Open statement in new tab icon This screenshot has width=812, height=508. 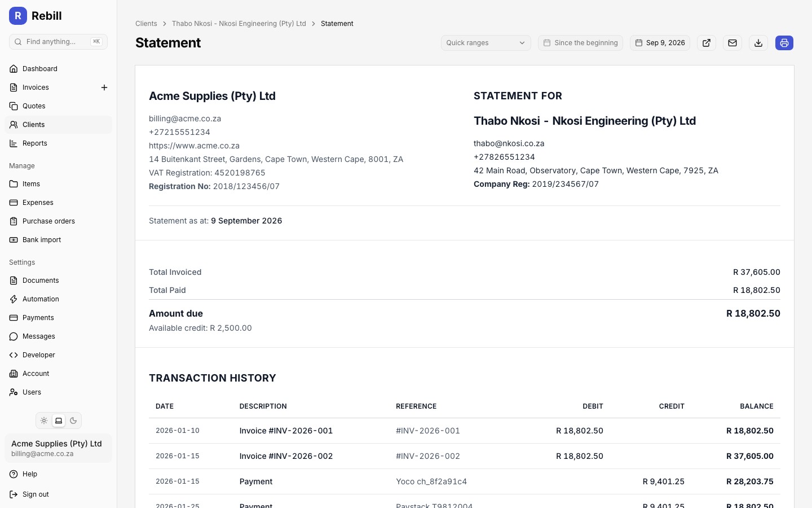pyautogui.click(x=707, y=43)
